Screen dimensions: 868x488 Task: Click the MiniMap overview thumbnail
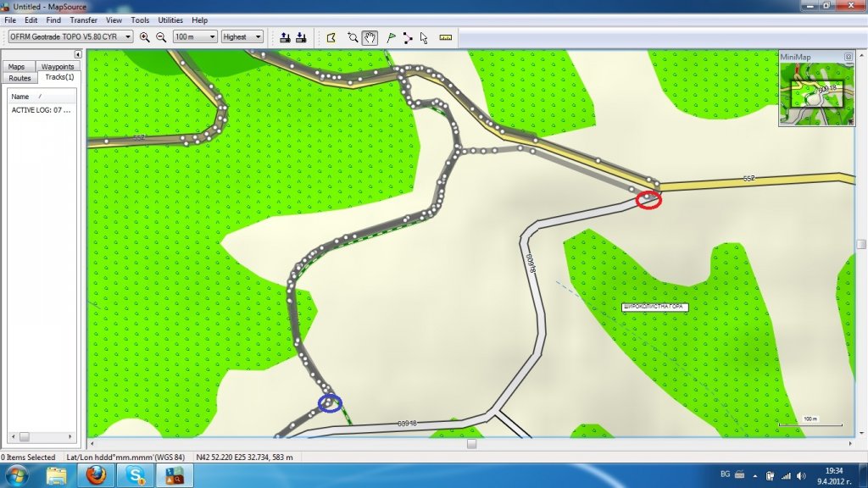click(x=817, y=94)
